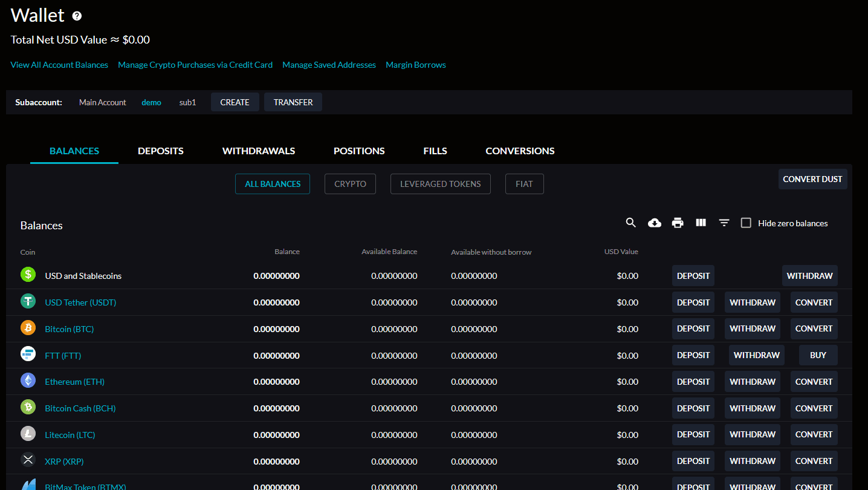Deposit USD and Stablecoins
868x490 pixels.
693,276
